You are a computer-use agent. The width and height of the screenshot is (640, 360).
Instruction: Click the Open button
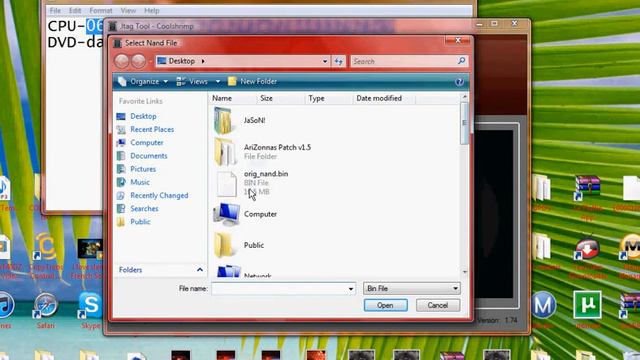[385, 305]
